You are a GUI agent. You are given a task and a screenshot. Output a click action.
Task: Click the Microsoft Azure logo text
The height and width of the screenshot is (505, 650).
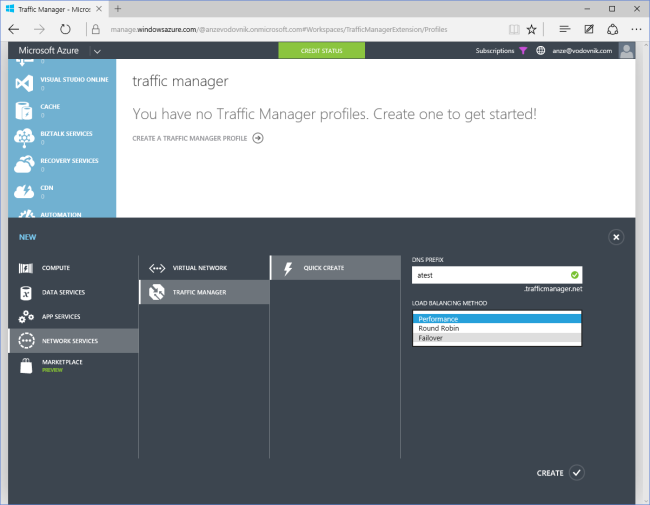coord(49,51)
